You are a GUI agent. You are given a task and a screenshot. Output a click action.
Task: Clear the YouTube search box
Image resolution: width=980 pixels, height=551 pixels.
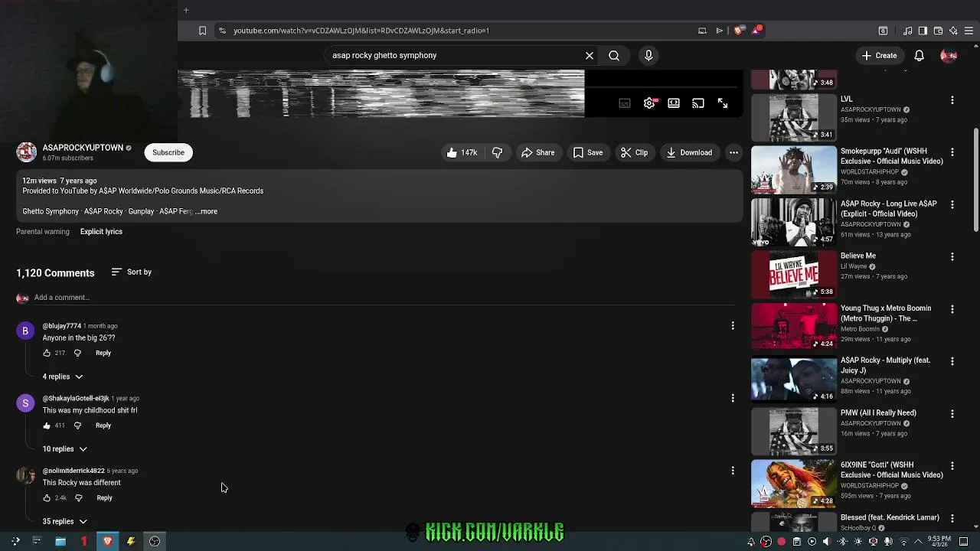(x=590, y=56)
